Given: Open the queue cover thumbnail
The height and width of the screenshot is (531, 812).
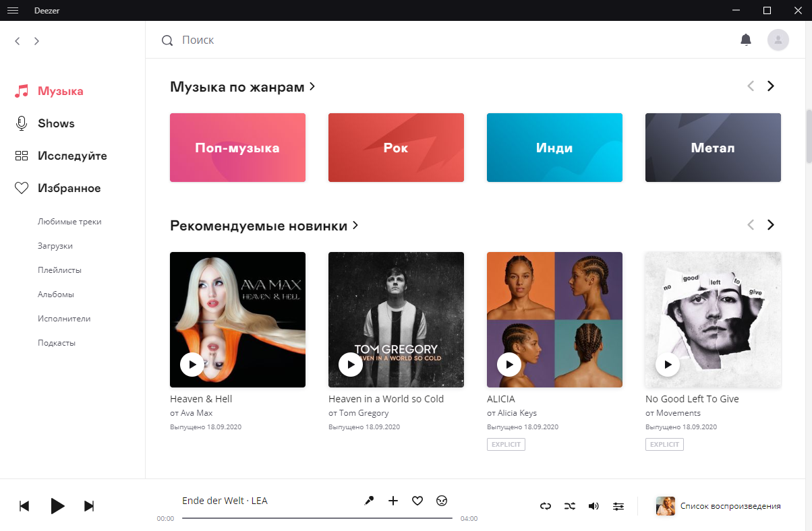Looking at the screenshot, I should click(666, 506).
